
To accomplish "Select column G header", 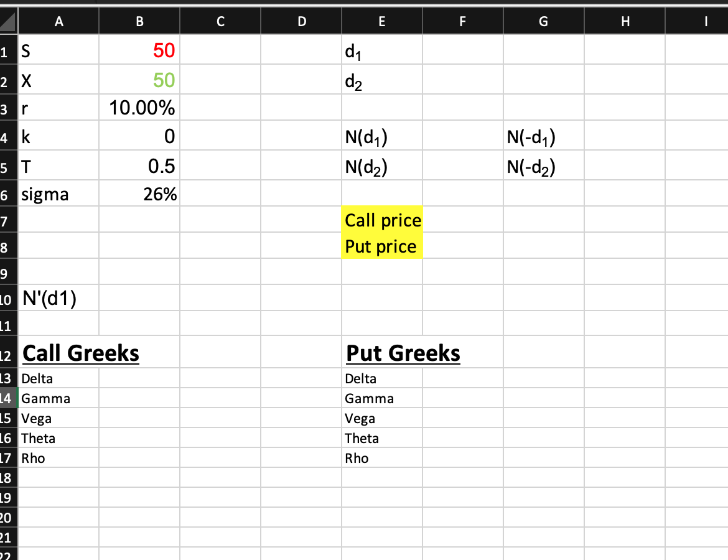I will pos(543,21).
